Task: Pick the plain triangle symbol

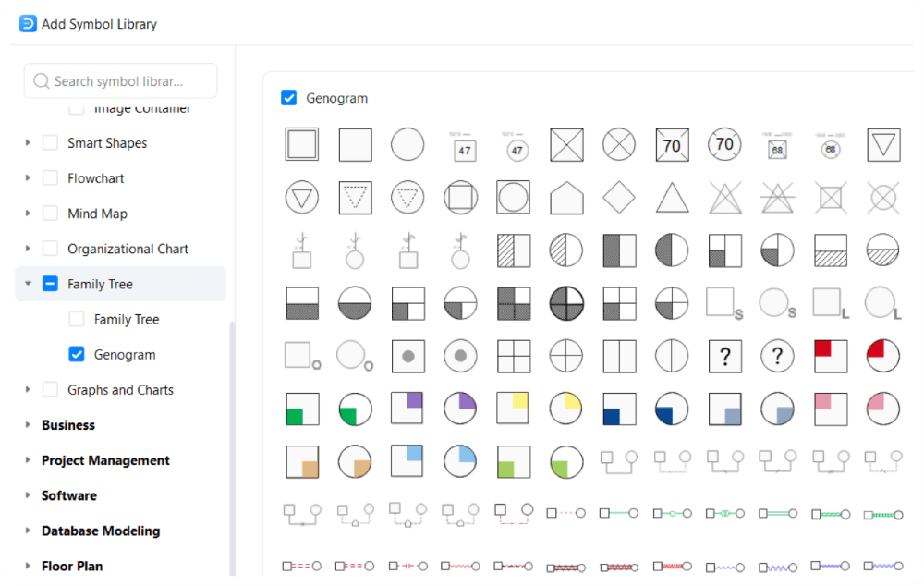Action: [672, 198]
